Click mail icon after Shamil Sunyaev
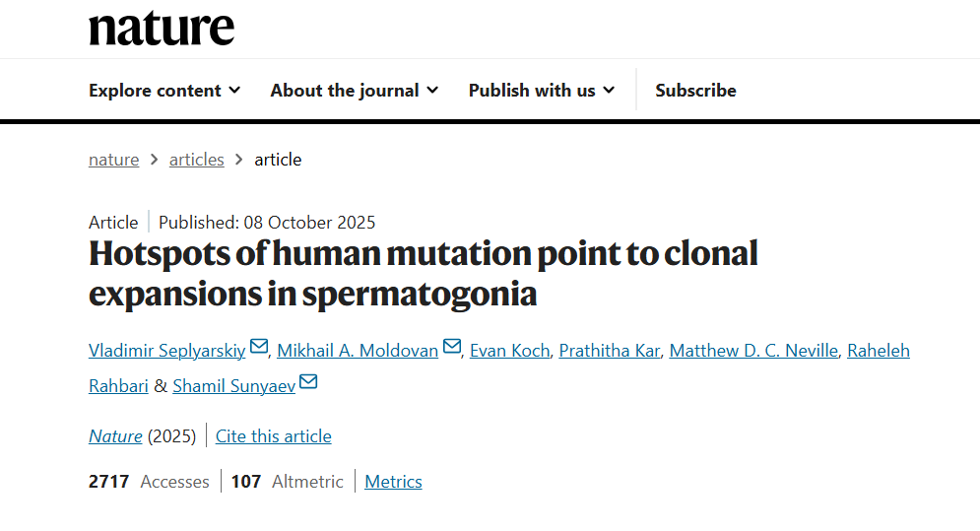Viewport: 980px width, 531px height. pos(308,382)
